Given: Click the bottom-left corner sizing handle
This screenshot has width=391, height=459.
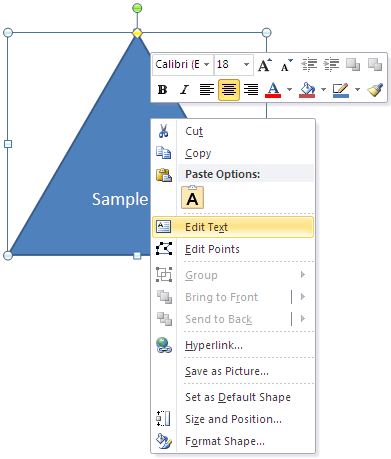Looking at the screenshot, I should click(x=8, y=256).
